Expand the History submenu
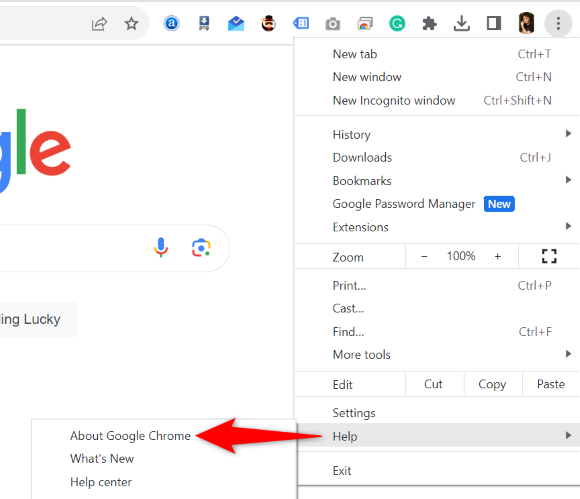This screenshot has width=580, height=499. (x=437, y=135)
